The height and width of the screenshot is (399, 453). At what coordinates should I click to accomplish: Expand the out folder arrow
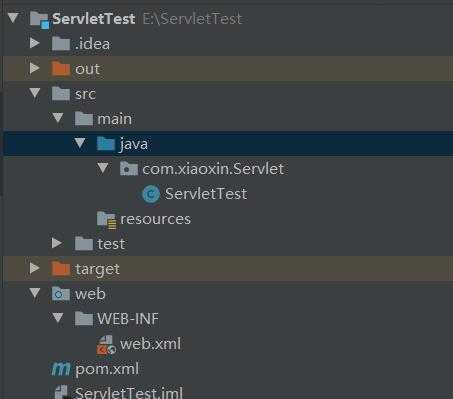35,68
